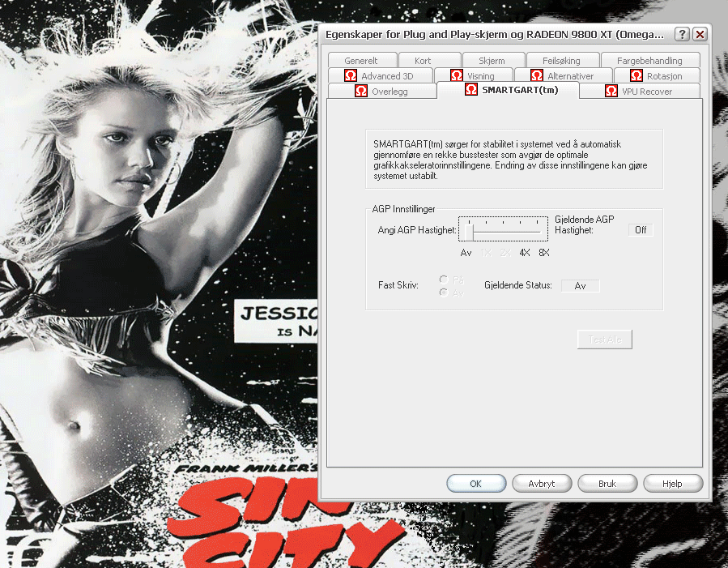The height and width of the screenshot is (568, 728).
Task: Open the Rotasjon tab
Action: pyautogui.click(x=657, y=75)
